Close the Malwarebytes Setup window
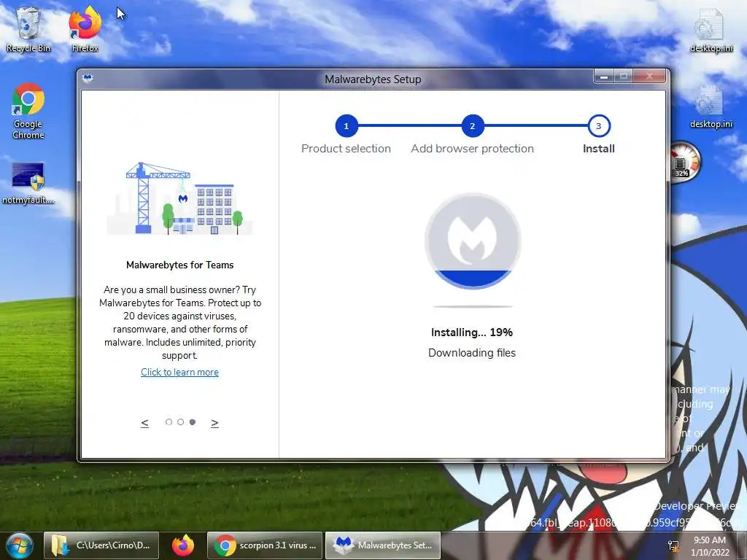The height and width of the screenshot is (560, 747). (649, 77)
